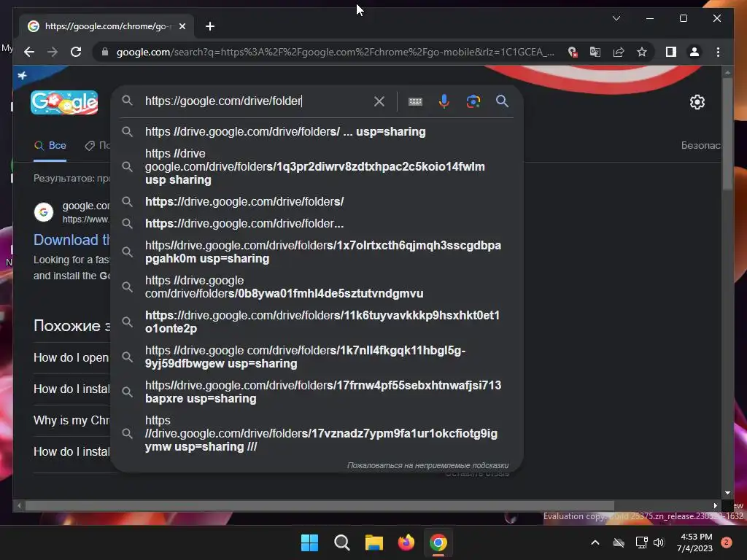The height and width of the screenshot is (560, 747).
Task: Open the on-screen keyboard input tool
Action: (x=415, y=101)
